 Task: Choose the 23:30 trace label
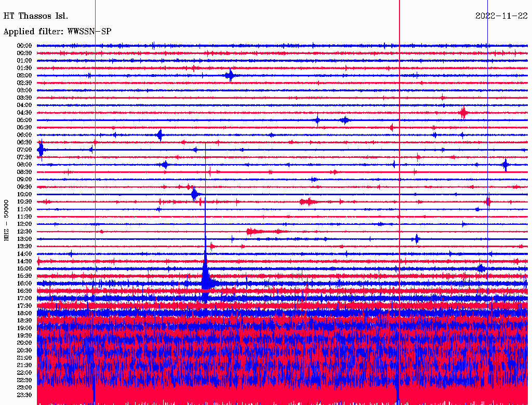(x=24, y=395)
